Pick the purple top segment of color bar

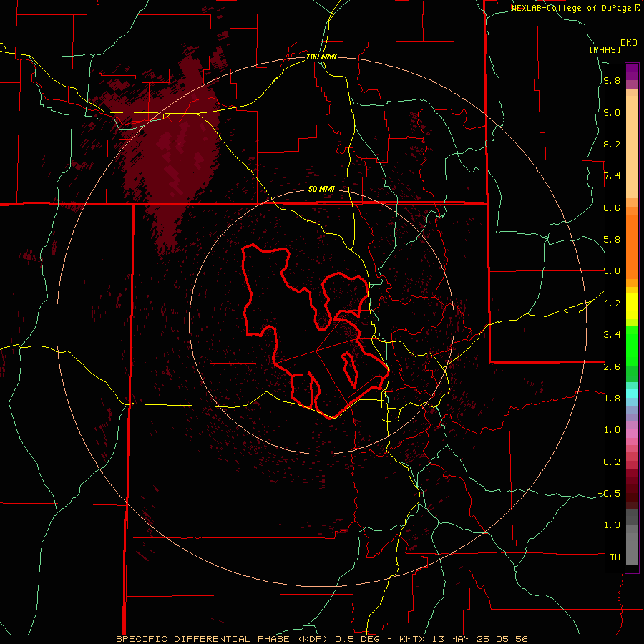pyautogui.click(x=632, y=72)
